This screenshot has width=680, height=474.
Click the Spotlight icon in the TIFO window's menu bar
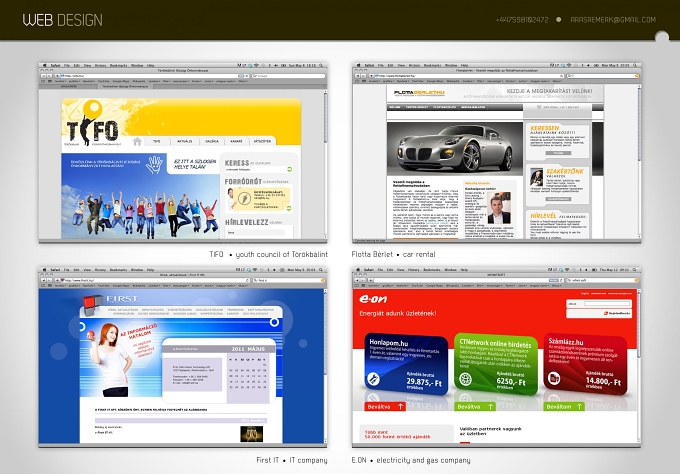click(321, 65)
